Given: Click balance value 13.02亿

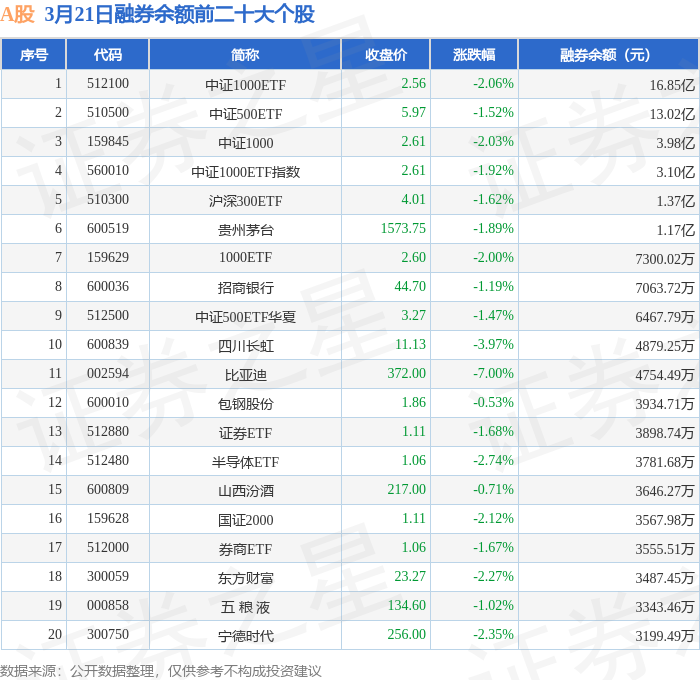Looking at the screenshot, I should tap(672, 114).
